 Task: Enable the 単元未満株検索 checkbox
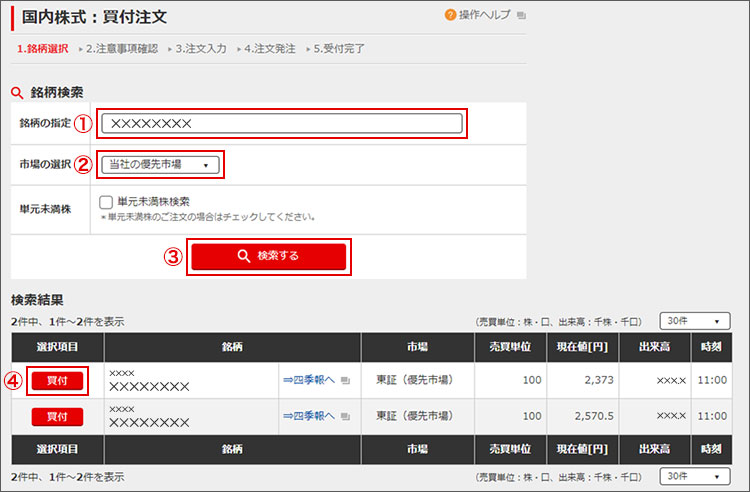coord(106,202)
